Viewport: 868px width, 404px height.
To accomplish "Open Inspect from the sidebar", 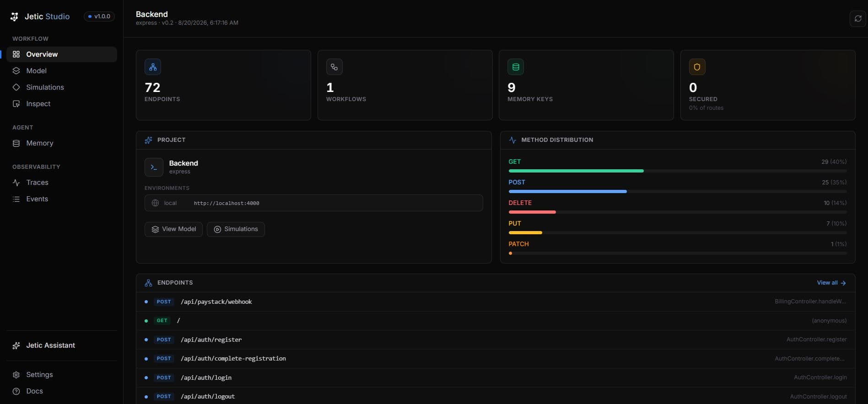I will (x=62, y=104).
